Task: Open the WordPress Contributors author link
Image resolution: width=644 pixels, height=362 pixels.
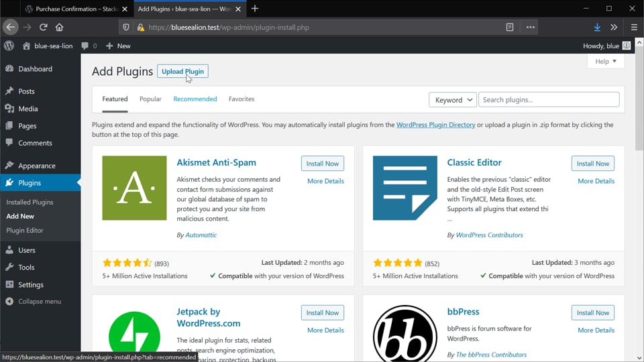Action: [x=489, y=235]
